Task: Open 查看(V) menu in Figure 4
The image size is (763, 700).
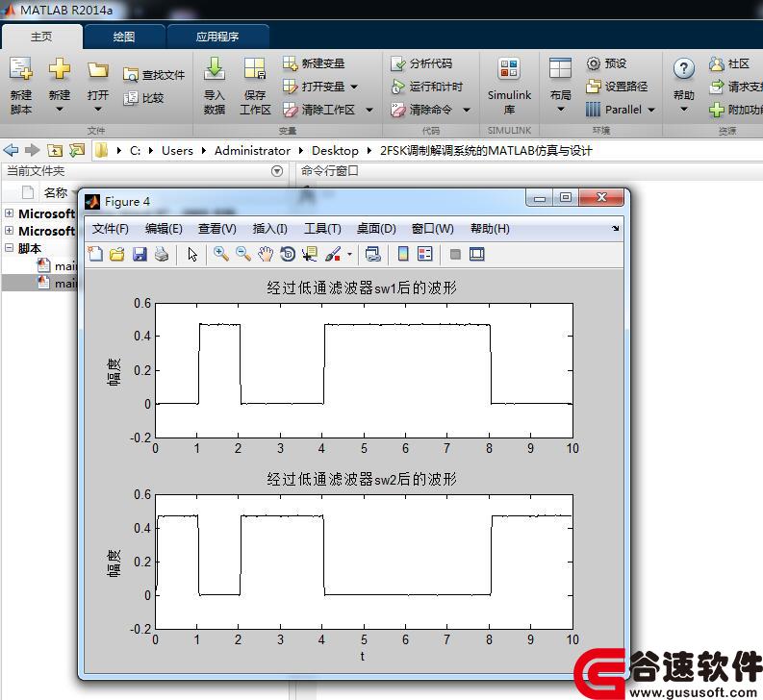Action: [217, 229]
